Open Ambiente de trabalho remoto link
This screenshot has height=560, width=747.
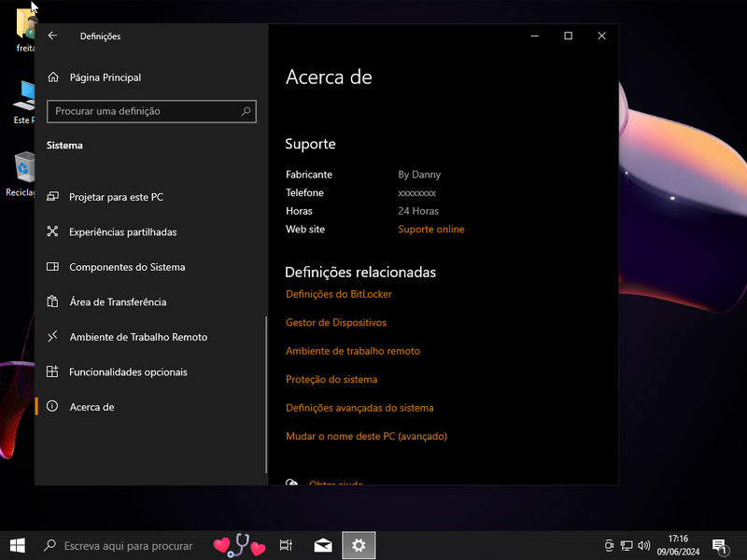point(353,351)
